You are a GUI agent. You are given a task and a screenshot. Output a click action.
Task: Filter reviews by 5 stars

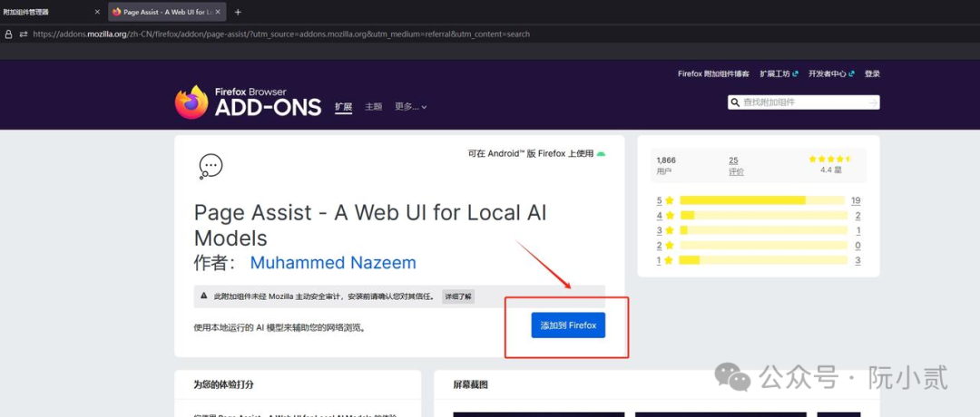coord(665,200)
